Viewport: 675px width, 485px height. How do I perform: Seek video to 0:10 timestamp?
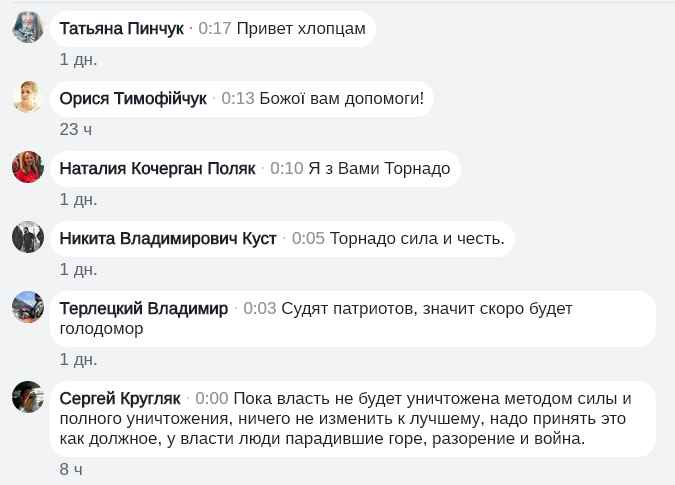coord(287,169)
